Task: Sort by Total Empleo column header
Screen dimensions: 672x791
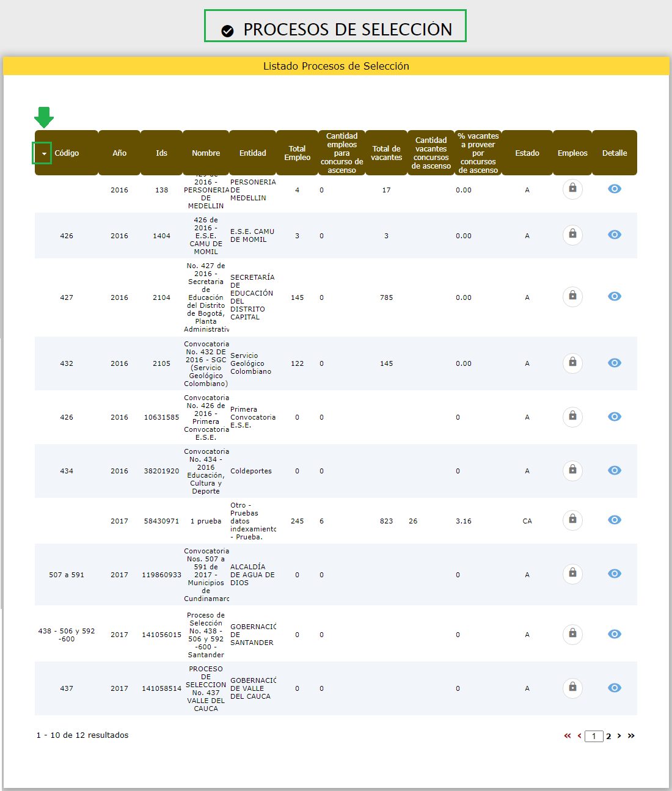Action: (297, 153)
